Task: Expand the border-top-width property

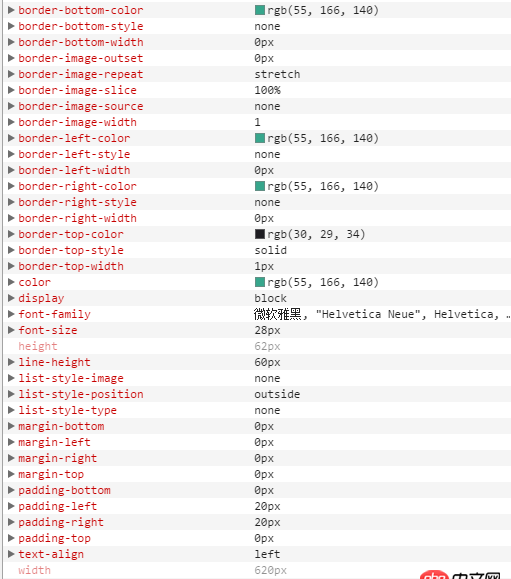Action: pyautogui.click(x=11, y=266)
